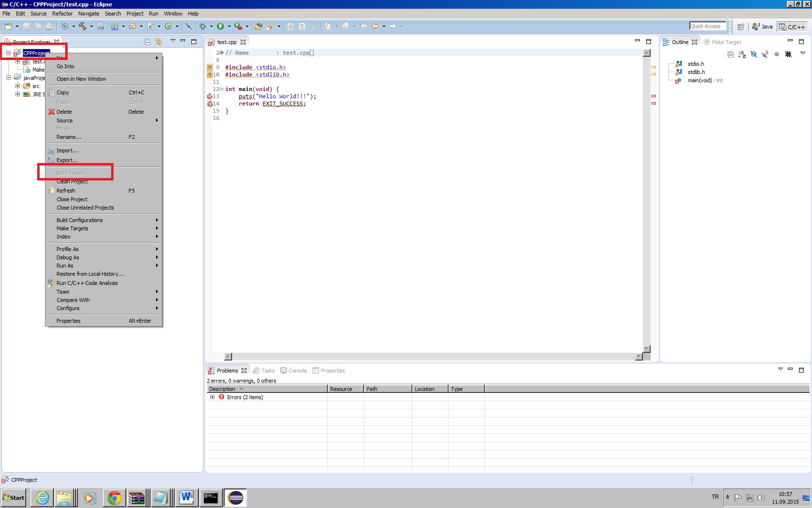Screen dimensions: 812x508
Task: Click the Previous Annotation toolbar icon
Action: pyautogui.click(x=345, y=26)
